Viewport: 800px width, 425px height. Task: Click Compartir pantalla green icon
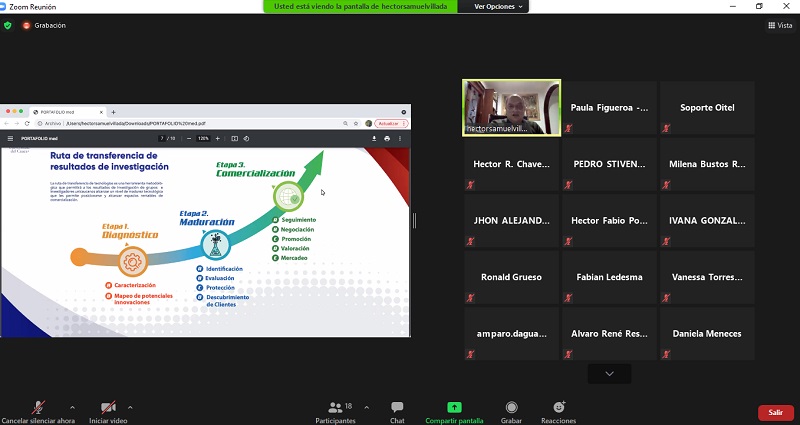tap(455, 408)
